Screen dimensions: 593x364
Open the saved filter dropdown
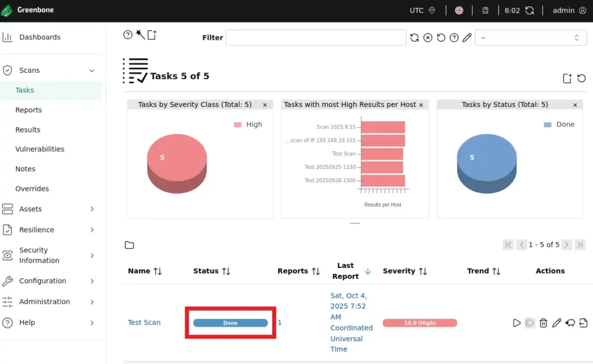coord(530,38)
